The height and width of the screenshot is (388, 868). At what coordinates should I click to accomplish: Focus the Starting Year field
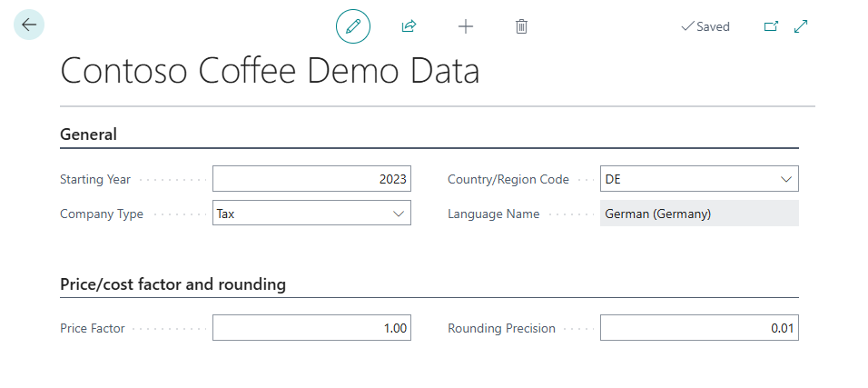click(311, 179)
